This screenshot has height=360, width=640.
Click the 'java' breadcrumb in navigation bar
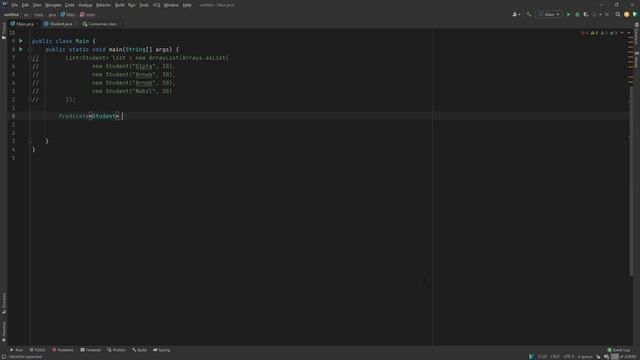click(x=52, y=14)
